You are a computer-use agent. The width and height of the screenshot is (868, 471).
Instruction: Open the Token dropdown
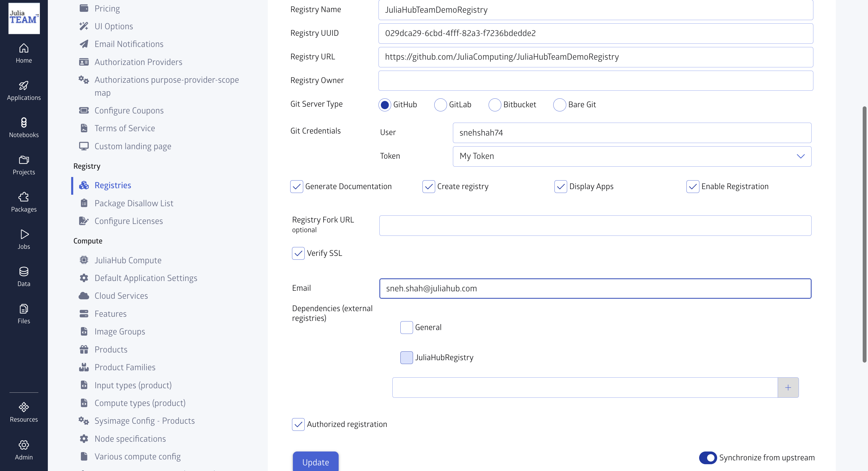click(632, 156)
